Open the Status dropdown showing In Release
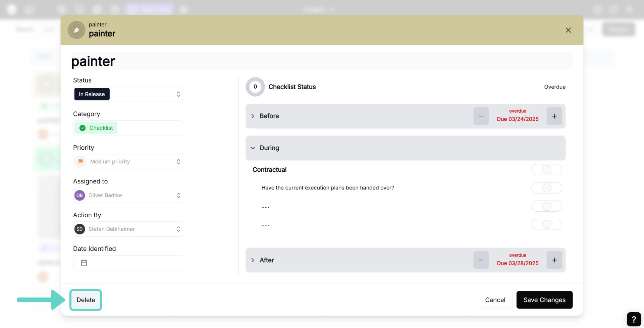Image resolution: width=644 pixels, height=328 pixels. pyautogui.click(x=128, y=94)
